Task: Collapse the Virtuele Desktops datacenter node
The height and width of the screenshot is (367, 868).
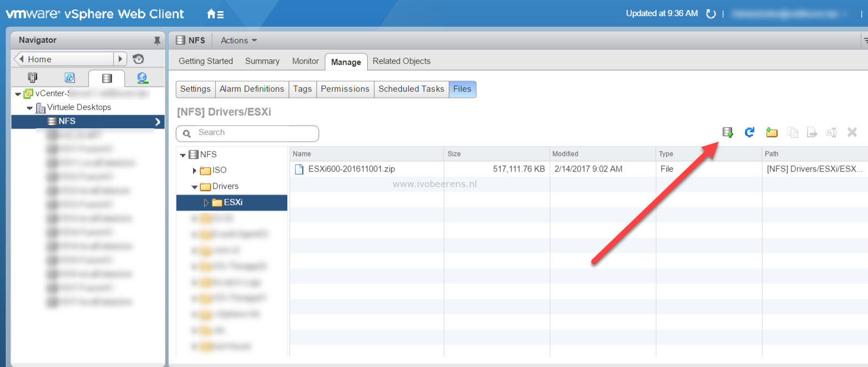Action: (30, 108)
